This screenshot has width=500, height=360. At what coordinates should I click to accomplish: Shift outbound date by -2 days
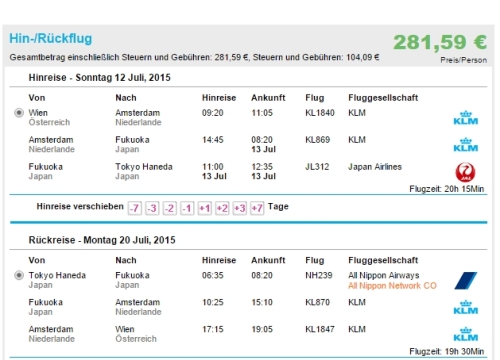pyautogui.click(x=170, y=208)
